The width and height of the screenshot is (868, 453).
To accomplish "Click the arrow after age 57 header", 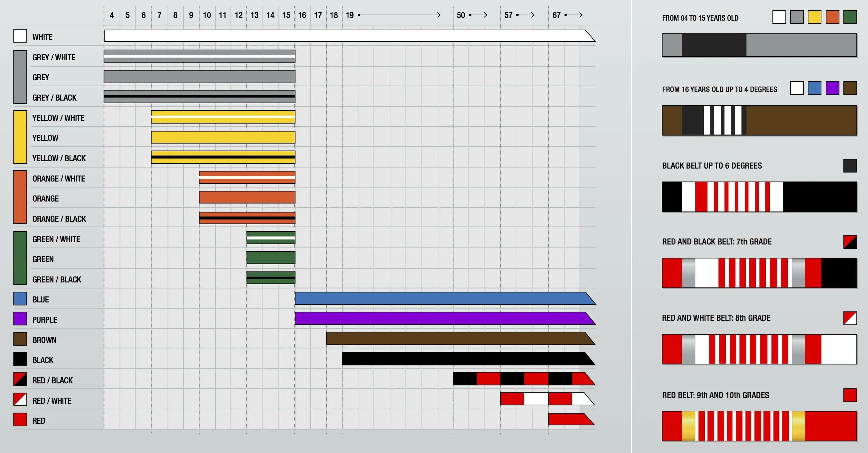I will click(x=526, y=15).
